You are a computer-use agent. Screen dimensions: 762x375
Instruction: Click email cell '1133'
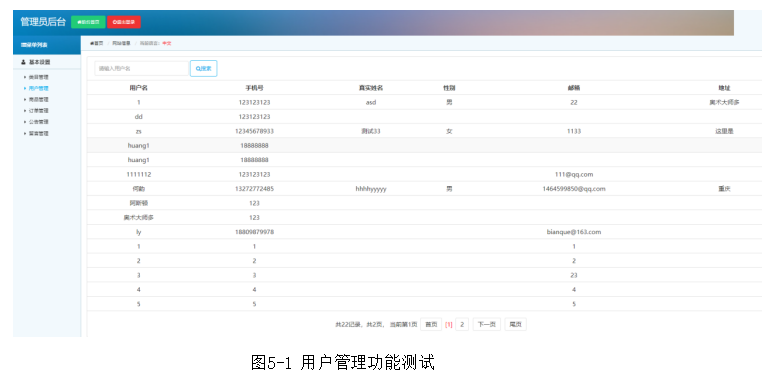(574, 131)
